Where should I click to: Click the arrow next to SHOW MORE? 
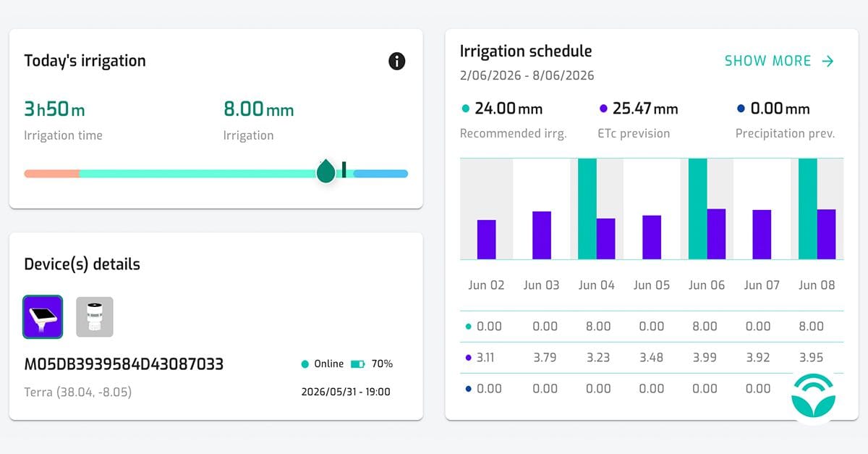tap(827, 62)
